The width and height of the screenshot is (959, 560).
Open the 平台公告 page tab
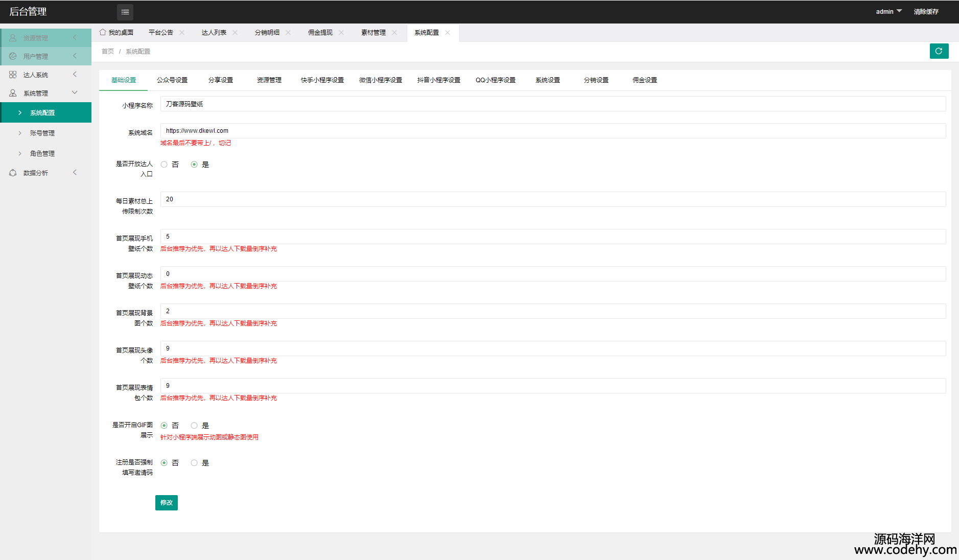161,32
